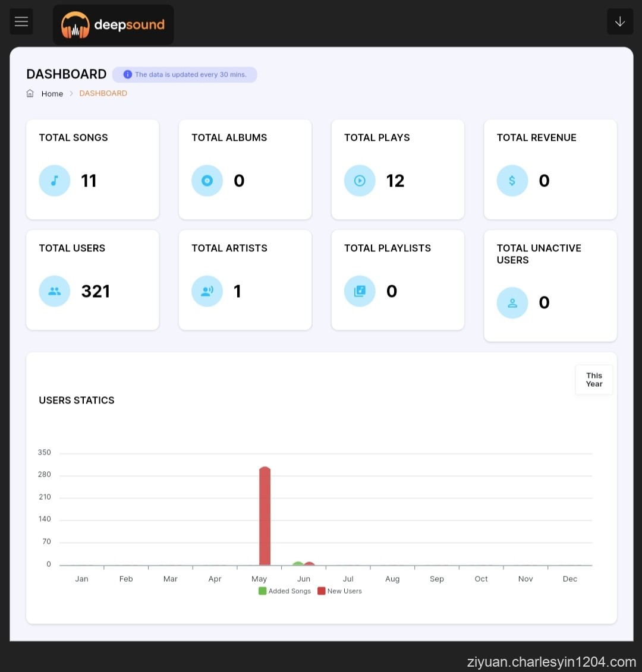Click the info icon in update notice
Viewport: 642px width, 672px height.
(x=127, y=74)
